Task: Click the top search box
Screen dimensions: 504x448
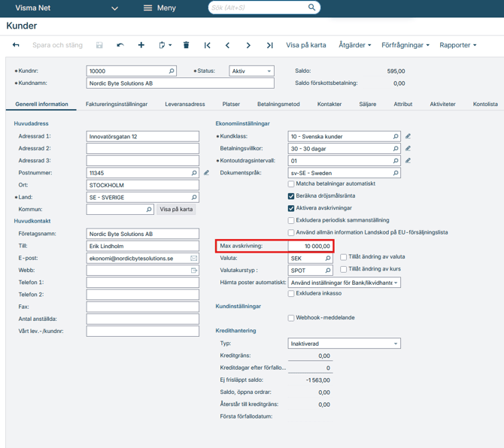Action: pos(260,8)
